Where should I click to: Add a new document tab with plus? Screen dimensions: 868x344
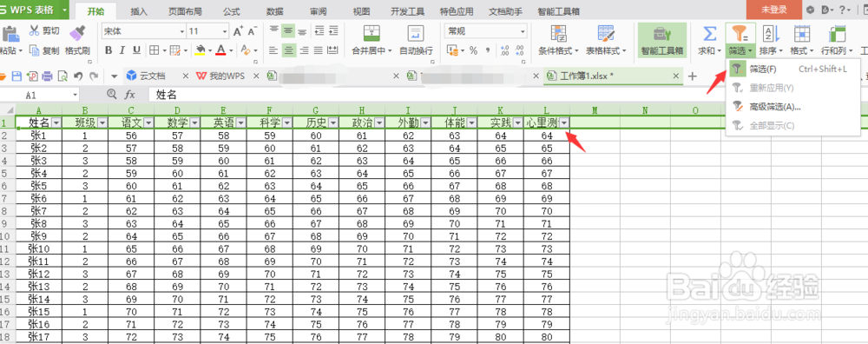pos(692,76)
